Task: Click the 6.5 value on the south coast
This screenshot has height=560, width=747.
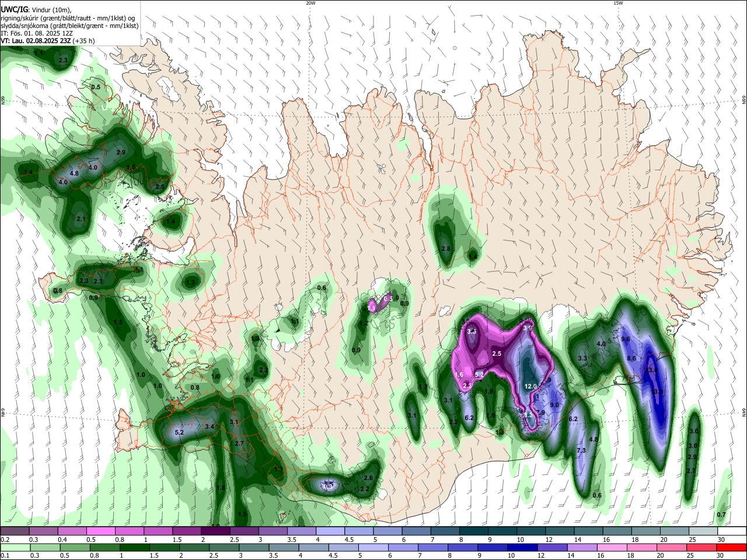Action: tap(328, 485)
